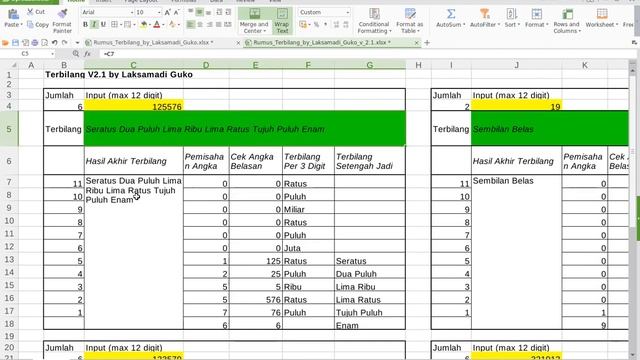Click the Paste clipboard icon
The width and height of the screenshot is (640, 360).
coord(13,15)
